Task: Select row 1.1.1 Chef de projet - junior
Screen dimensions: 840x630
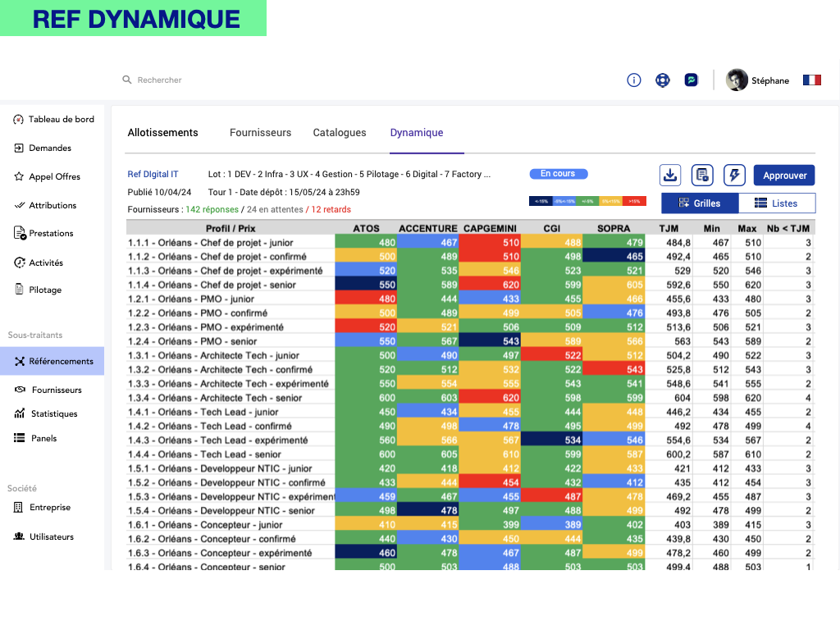Action: [x=470, y=243]
